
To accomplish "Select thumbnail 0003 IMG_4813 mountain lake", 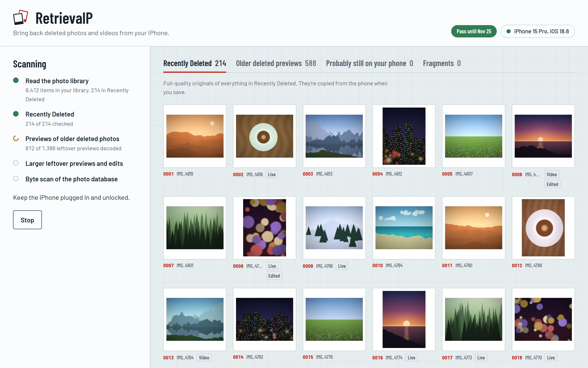I will 334,136.
